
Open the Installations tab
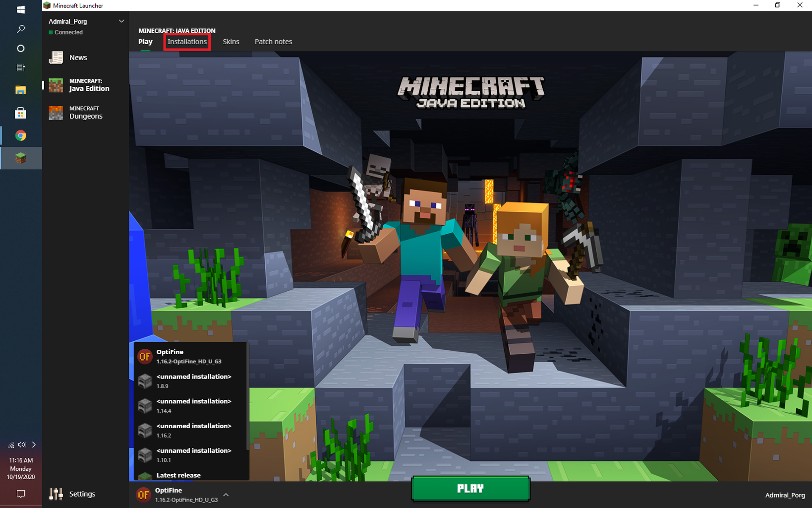tap(187, 42)
